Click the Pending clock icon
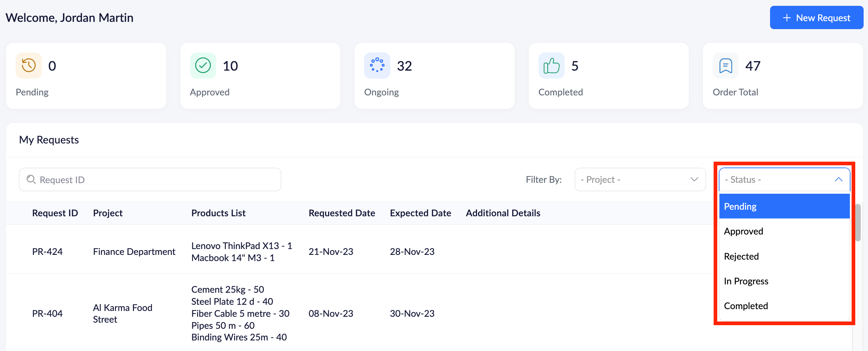The width and height of the screenshot is (868, 351). tap(29, 66)
